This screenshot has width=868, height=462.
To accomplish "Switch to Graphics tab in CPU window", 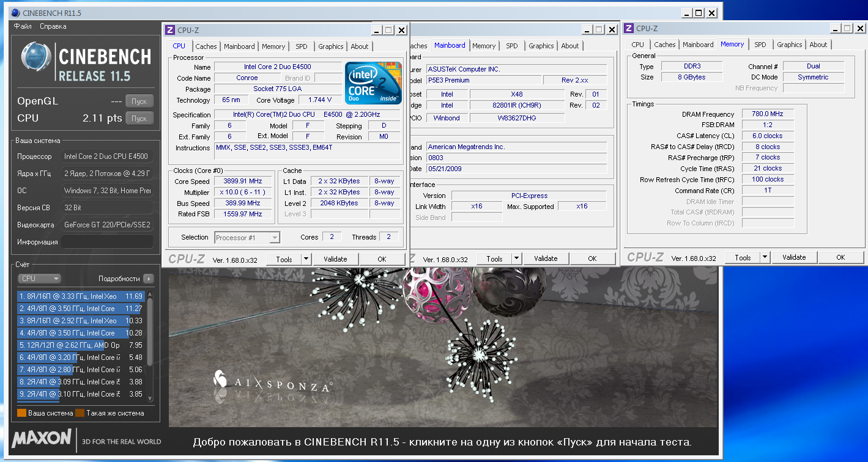I will point(331,46).
